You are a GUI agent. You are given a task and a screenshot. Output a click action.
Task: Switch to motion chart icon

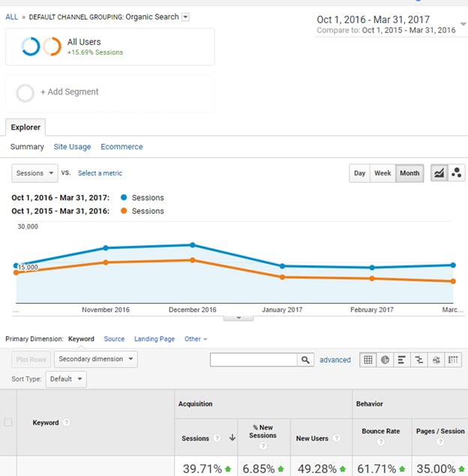click(x=456, y=173)
